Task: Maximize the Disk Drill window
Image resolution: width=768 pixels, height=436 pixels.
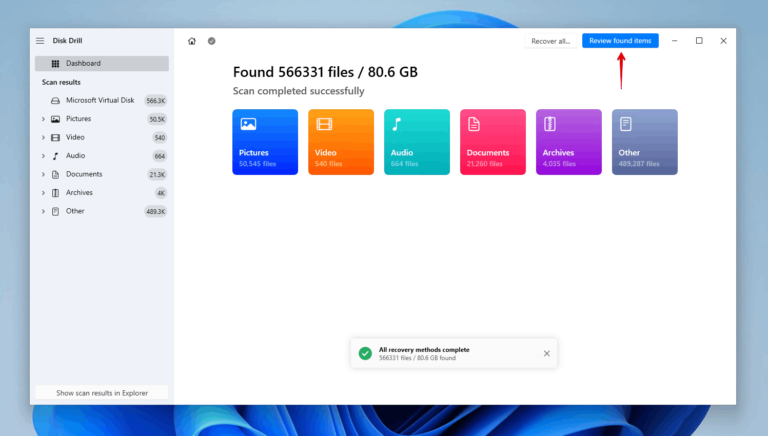Action: 699,41
